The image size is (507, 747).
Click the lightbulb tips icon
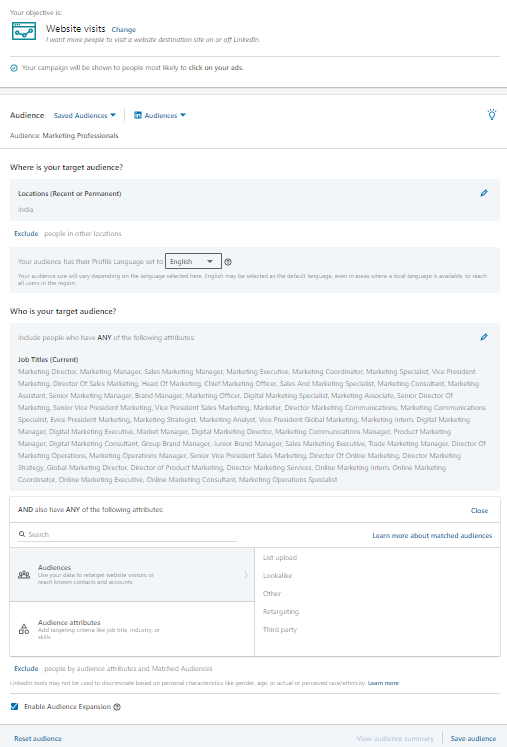click(x=492, y=114)
